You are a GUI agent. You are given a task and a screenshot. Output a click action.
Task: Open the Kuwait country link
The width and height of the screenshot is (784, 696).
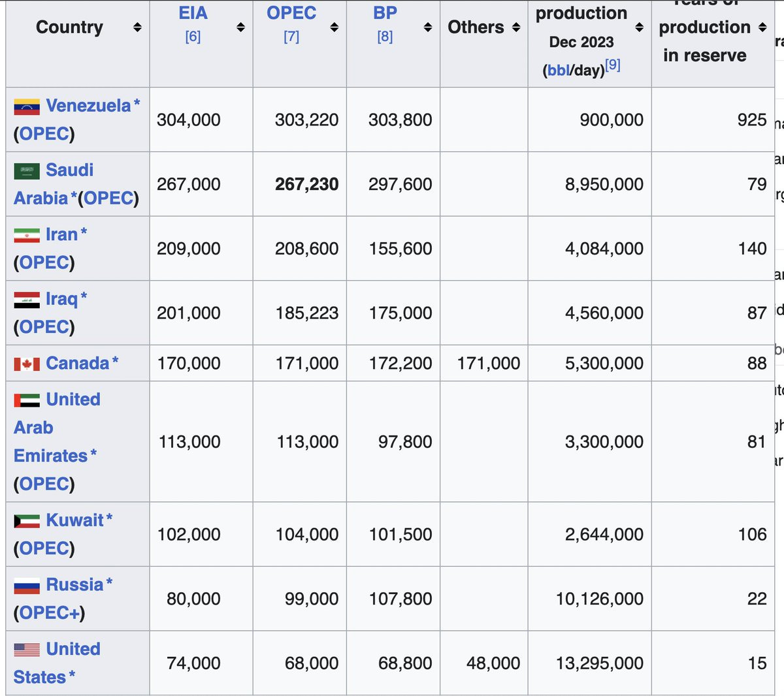(x=74, y=520)
